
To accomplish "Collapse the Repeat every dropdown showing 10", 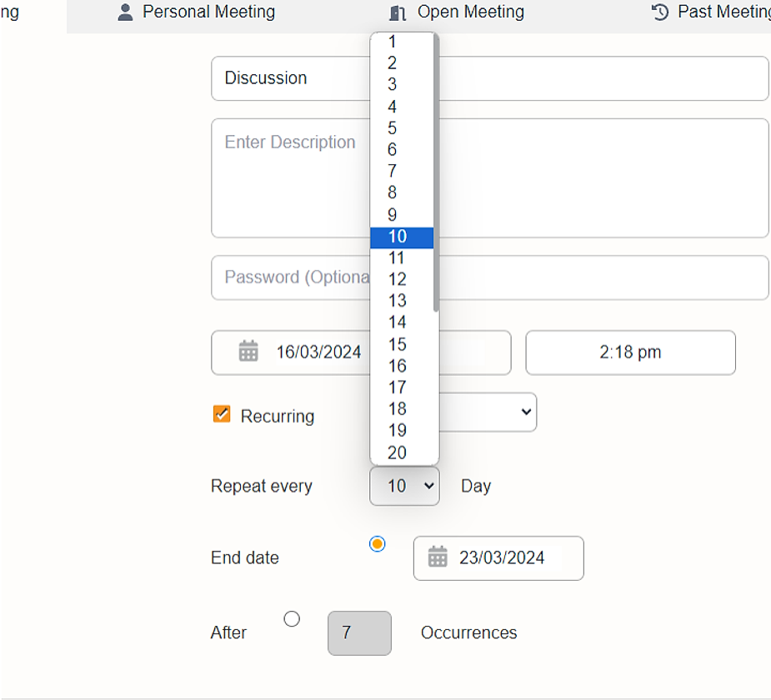I will tap(404, 486).
